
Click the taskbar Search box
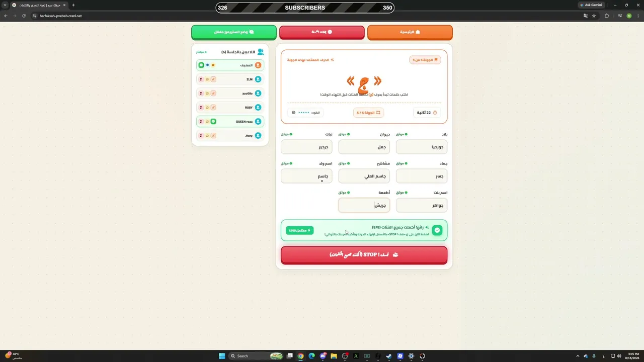(x=256, y=356)
